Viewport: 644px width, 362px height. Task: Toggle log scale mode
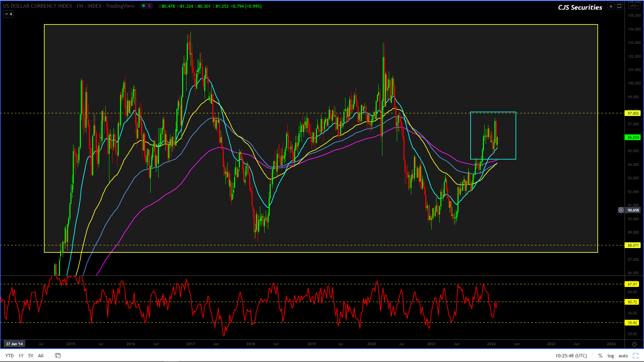610,356
